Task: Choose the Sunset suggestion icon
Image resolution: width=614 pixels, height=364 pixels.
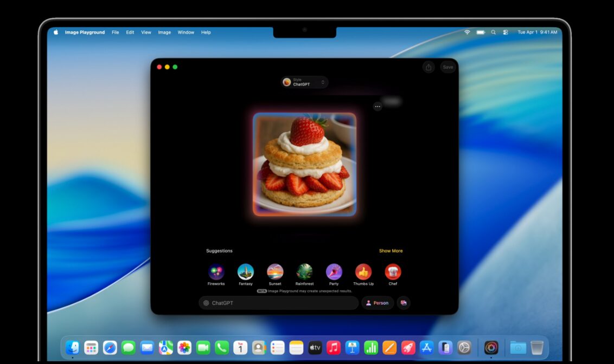Action: click(274, 271)
